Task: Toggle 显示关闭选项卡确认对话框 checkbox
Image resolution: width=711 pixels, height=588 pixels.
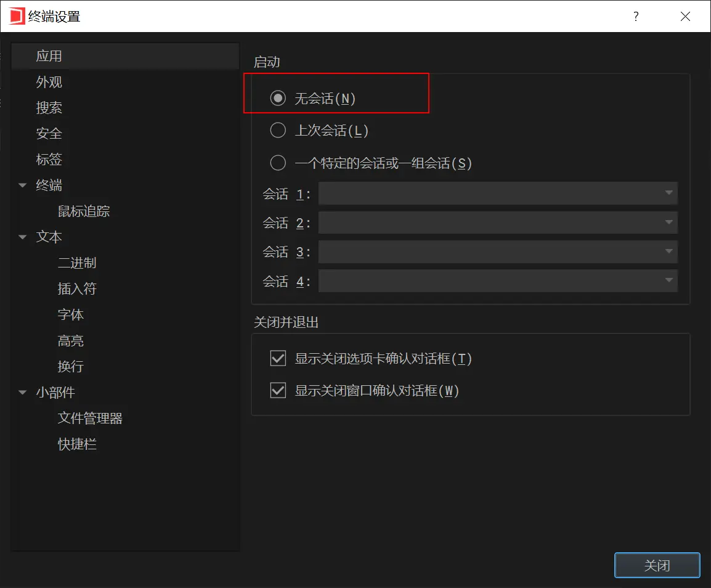Action: (x=278, y=358)
